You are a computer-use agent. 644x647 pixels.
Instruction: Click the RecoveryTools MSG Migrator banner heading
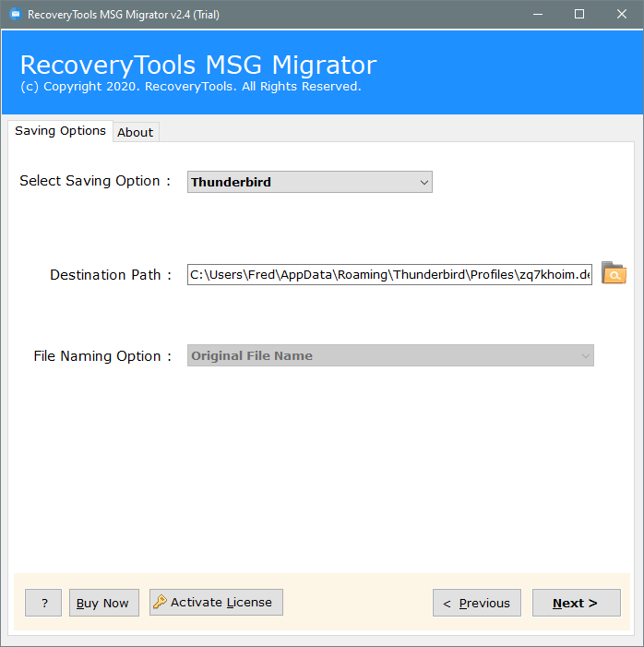(198, 65)
